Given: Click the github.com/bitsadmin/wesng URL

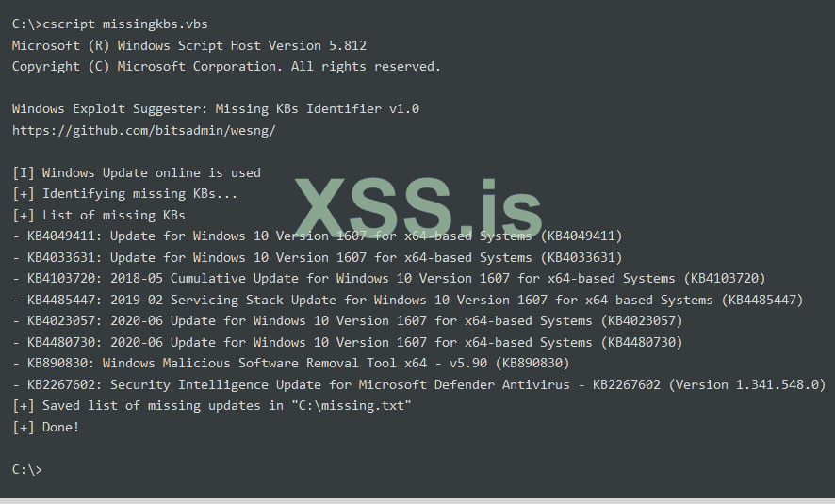Looking at the screenshot, I should [x=143, y=130].
